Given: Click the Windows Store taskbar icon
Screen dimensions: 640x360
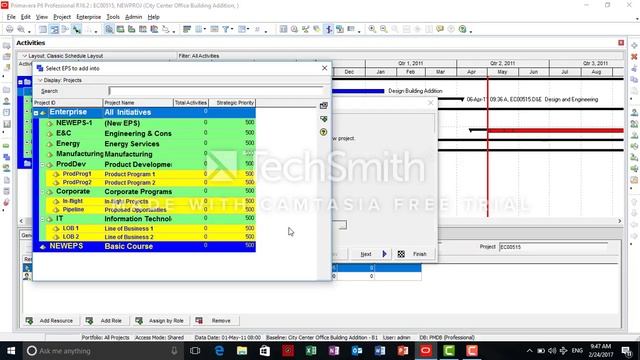Looking at the screenshot, I should [265, 351].
